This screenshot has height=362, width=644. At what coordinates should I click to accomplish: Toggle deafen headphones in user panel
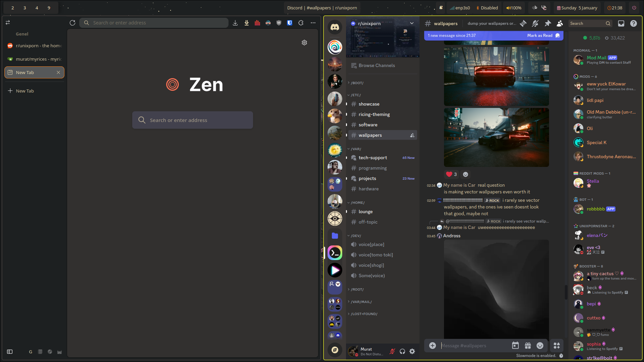(x=402, y=351)
